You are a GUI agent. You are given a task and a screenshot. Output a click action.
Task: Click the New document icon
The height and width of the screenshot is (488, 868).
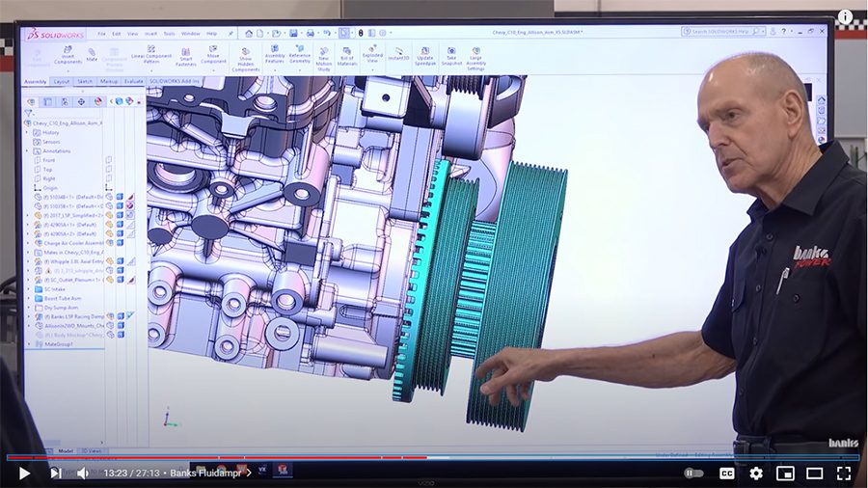tap(259, 33)
